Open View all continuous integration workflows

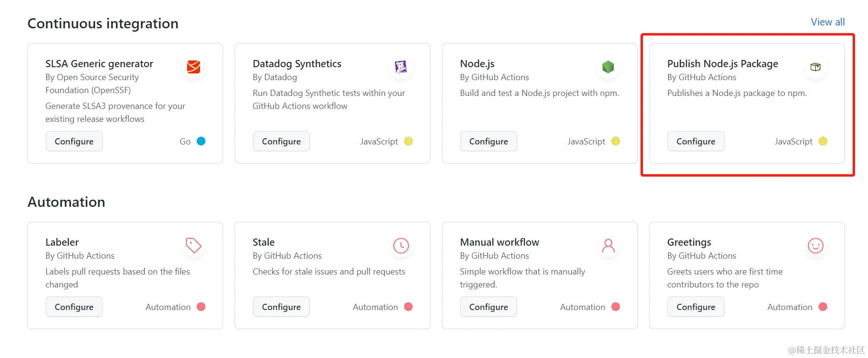828,22
